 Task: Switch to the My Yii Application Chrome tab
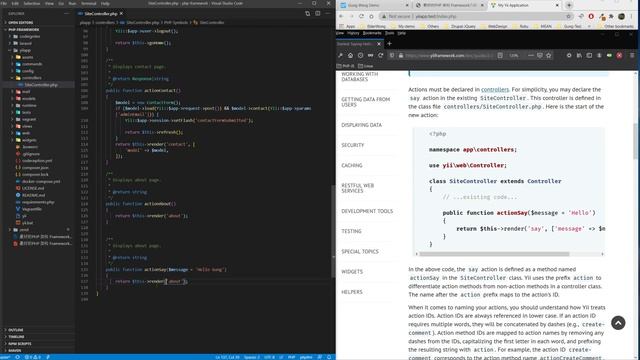coord(525,5)
